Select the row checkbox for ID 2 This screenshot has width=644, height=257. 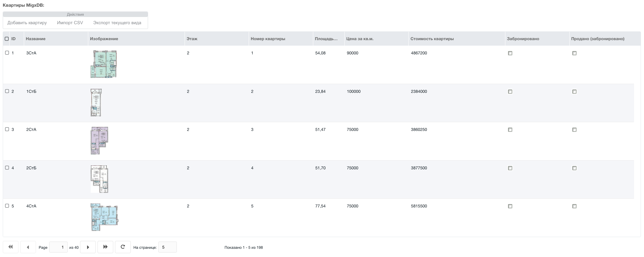click(x=7, y=91)
